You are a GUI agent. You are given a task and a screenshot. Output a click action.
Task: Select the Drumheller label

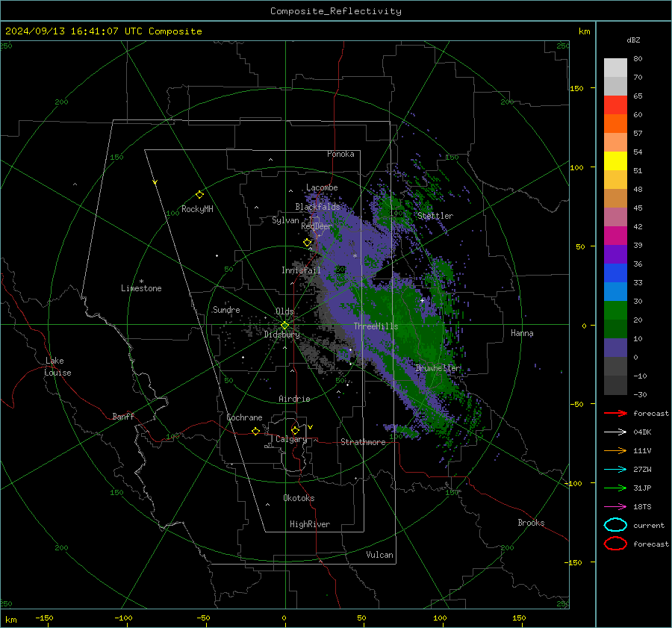coord(438,368)
